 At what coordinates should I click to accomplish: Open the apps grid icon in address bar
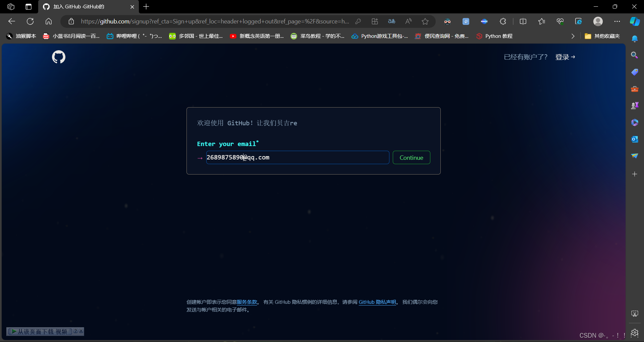(x=375, y=21)
